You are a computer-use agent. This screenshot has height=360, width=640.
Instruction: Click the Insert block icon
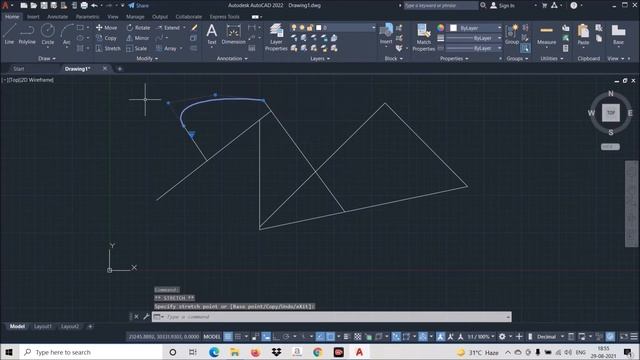click(x=386, y=33)
